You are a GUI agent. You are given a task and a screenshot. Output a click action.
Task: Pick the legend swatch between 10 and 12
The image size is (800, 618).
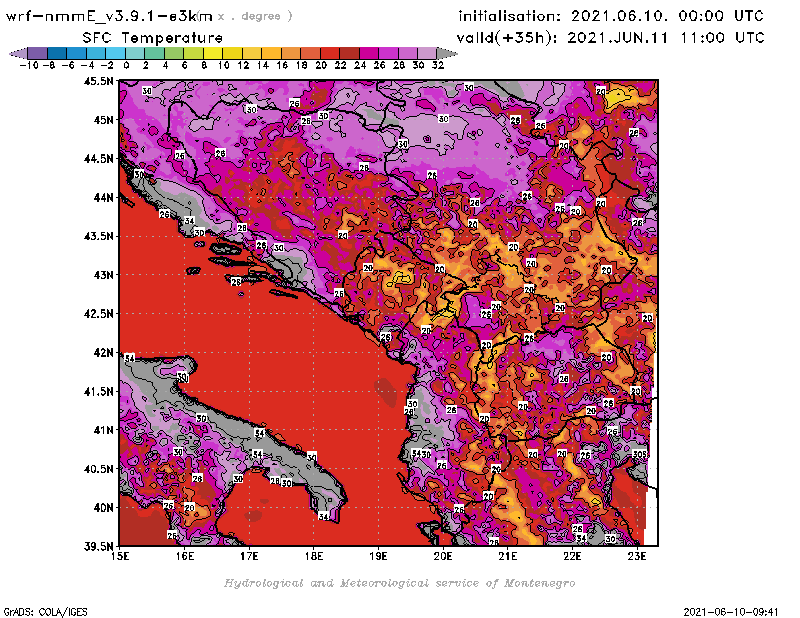click(x=232, y=53)
